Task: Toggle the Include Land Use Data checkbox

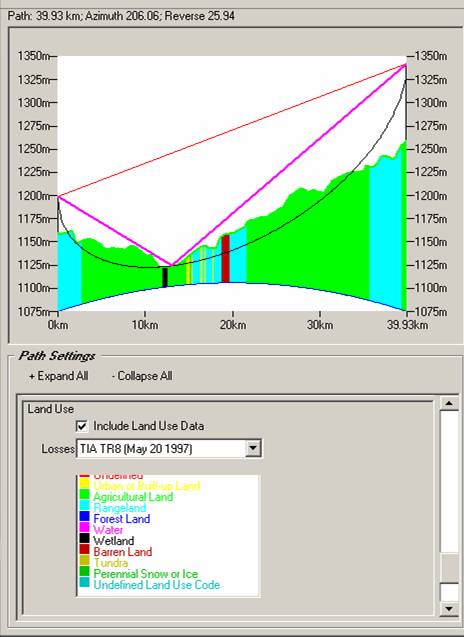Action: click(82, 426)
